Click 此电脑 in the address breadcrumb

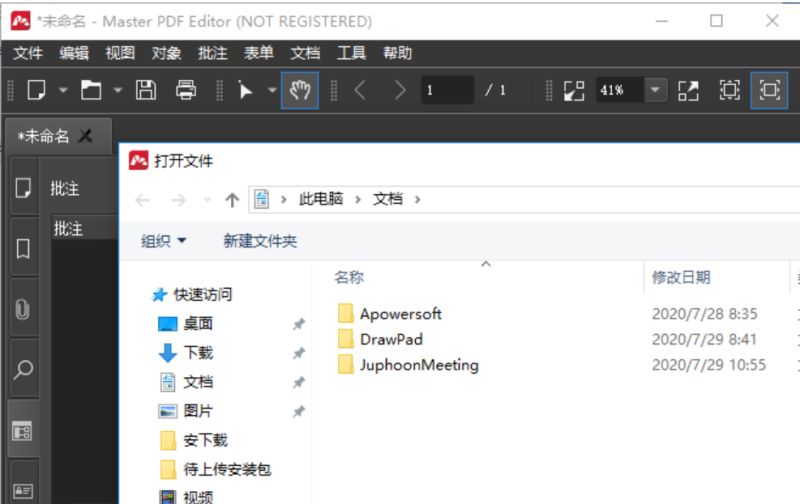(x=321, y=199)
